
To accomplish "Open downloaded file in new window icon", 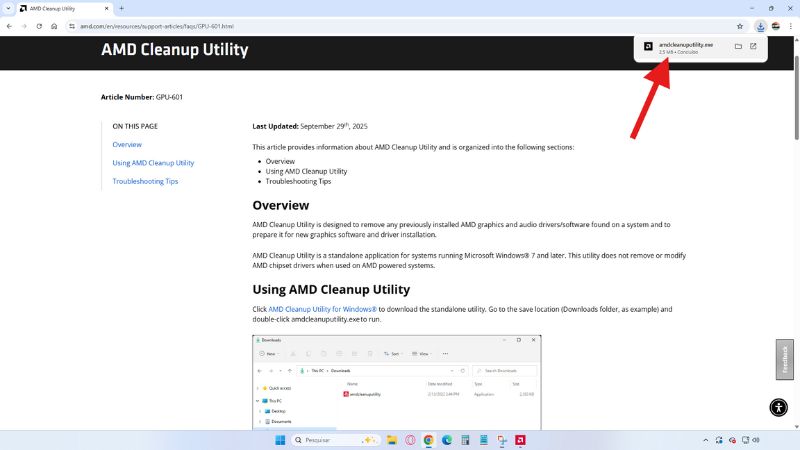I will [x=753, y=46].
